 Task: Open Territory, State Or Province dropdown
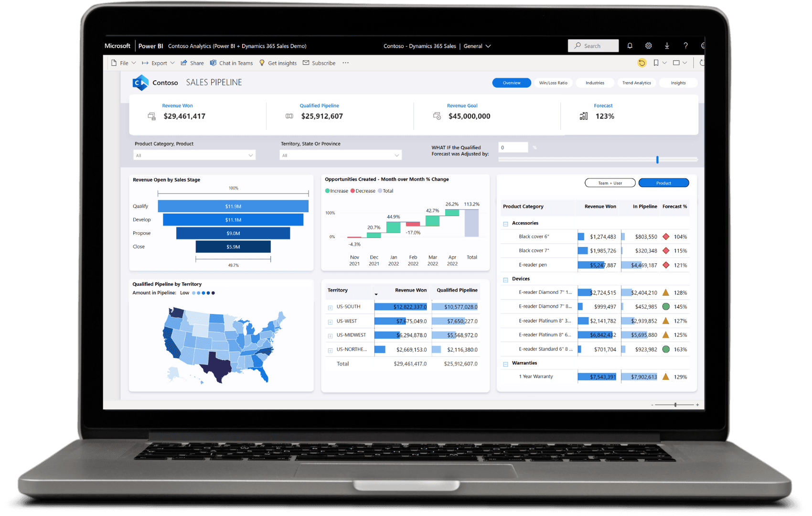click(x=341, y=155)
